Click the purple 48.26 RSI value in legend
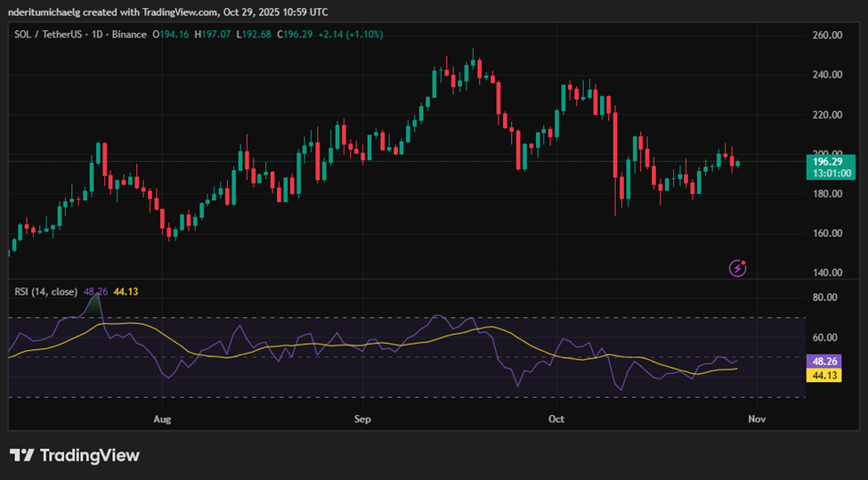This screenshot has width=868, height=480. point(95,291)
